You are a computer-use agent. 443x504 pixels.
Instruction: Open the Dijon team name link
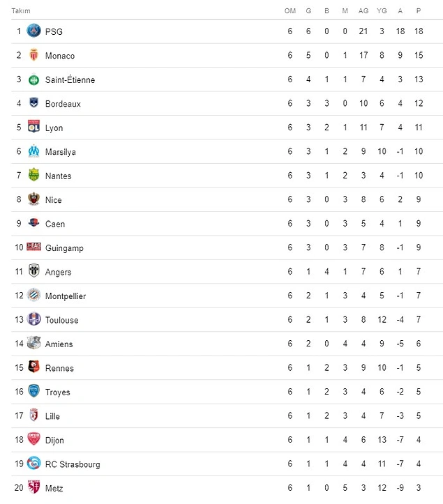[x=54, y=441]
